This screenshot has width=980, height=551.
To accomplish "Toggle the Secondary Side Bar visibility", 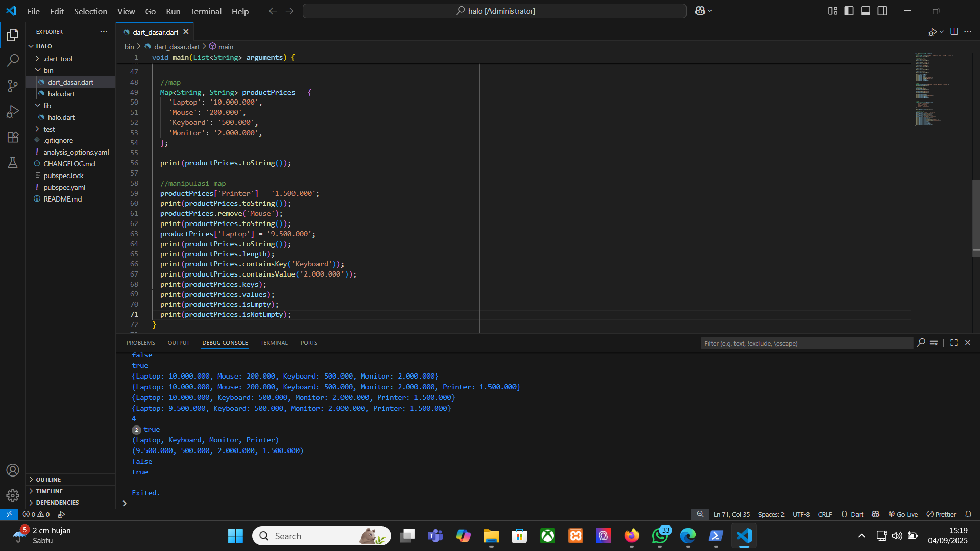I will point(882,11).
